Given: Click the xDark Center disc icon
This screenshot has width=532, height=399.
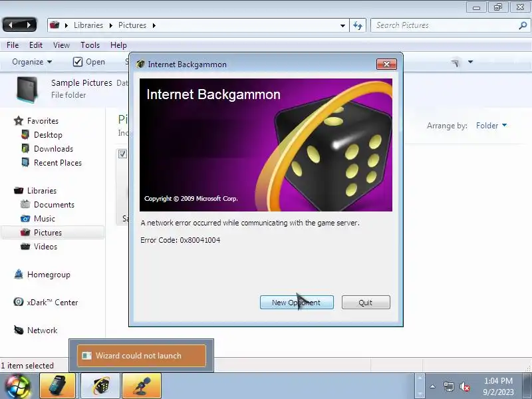Looking at the screenshot, I should pos(19,302).
